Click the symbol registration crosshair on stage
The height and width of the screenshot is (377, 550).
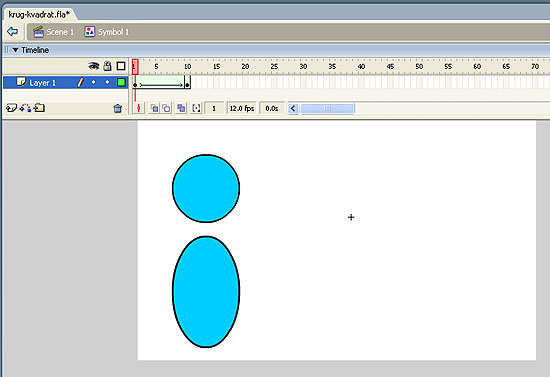351,217
